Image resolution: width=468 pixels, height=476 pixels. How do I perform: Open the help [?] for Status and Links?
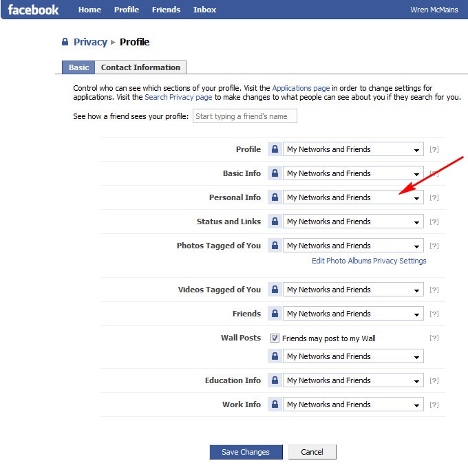(434, 221)
